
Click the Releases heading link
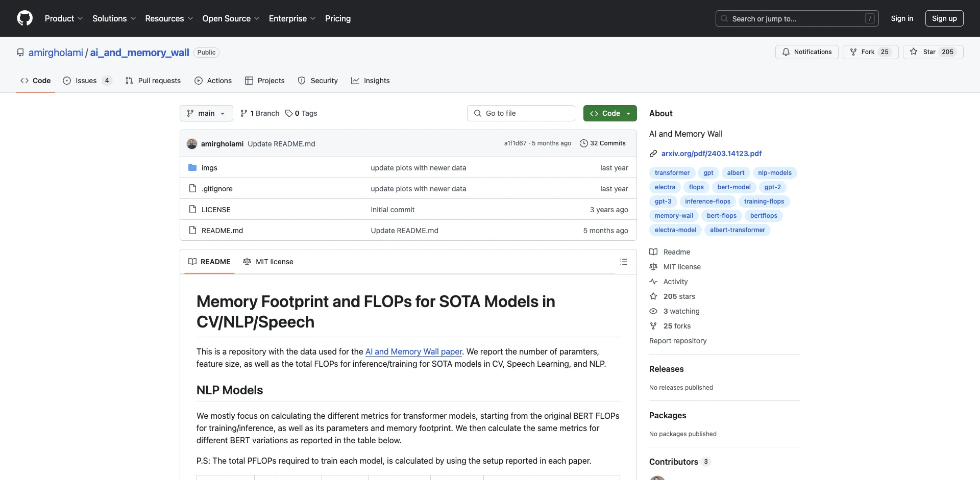[x=666, y=369]
